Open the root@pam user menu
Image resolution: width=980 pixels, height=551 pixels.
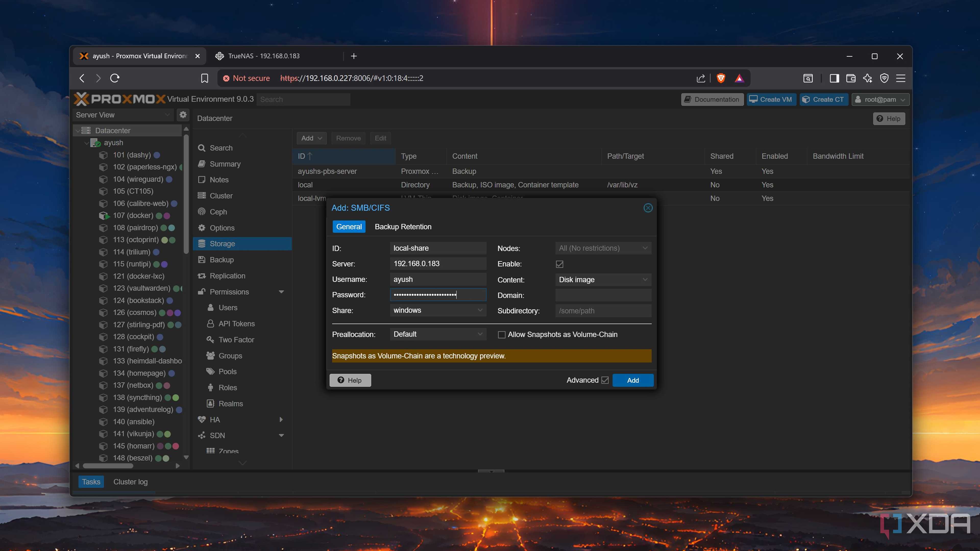pos(880,99)
